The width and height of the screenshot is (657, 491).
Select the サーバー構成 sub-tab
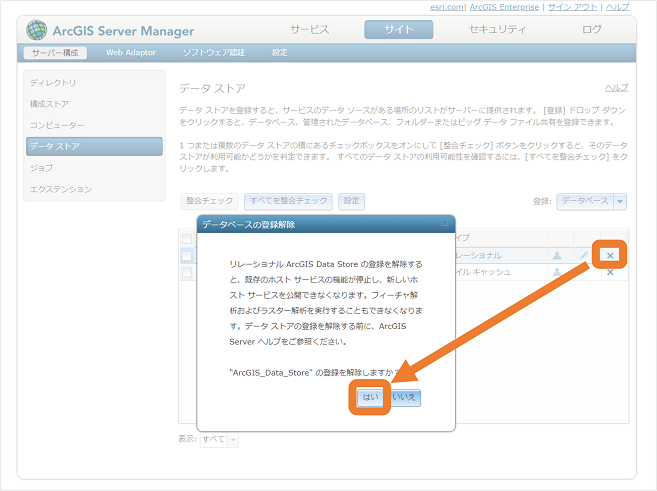(55, 53)
